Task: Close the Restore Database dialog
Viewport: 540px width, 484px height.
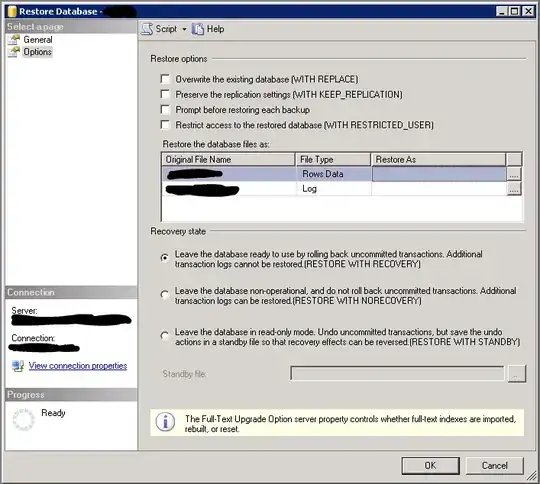Action: coord(528,11)
